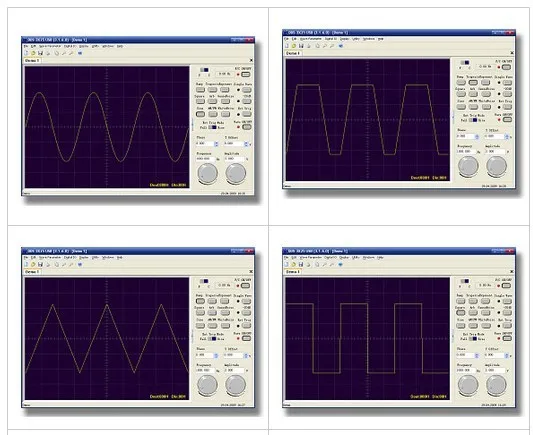Click Frequency field in sine-wave window

click(206, 159)
